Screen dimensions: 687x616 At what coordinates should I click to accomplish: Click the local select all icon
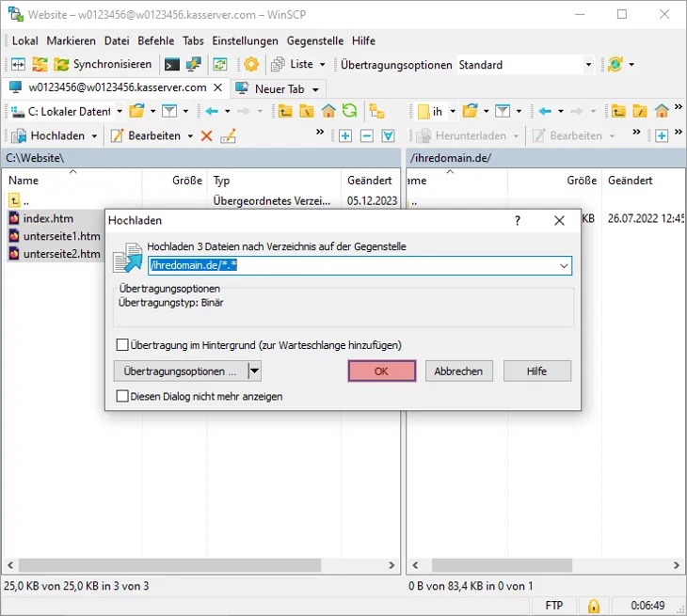click(x=388, y=135)
